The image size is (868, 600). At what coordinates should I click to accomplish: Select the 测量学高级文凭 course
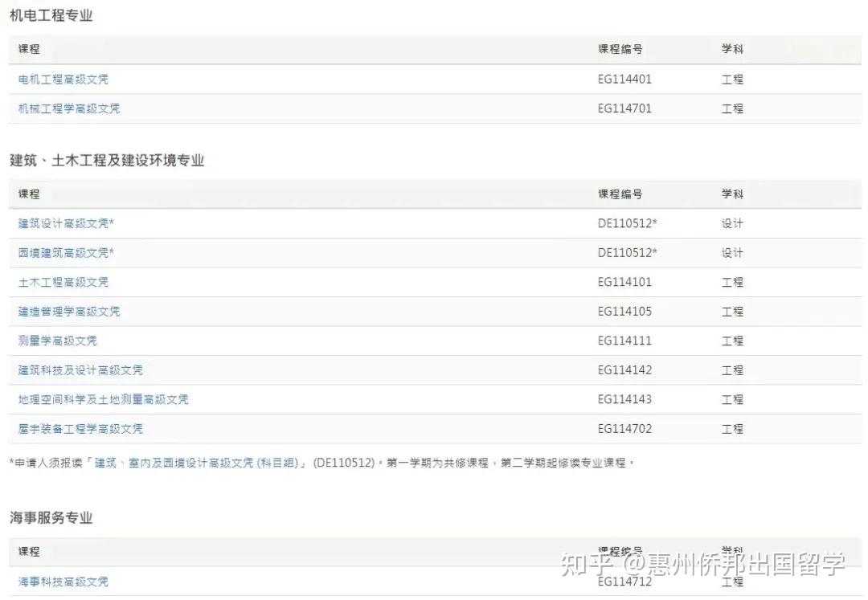[x=57, y=341]
